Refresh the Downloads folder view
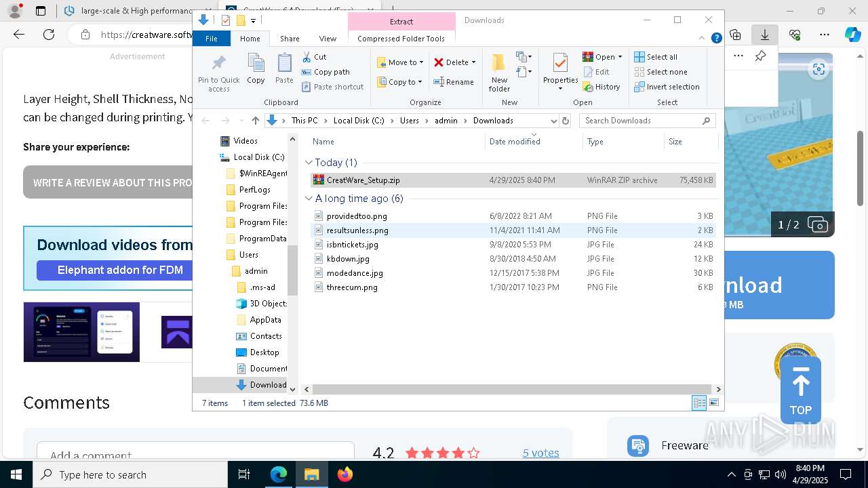The width and height of the screenshot is (868, 488). click(x=566, y=121)
